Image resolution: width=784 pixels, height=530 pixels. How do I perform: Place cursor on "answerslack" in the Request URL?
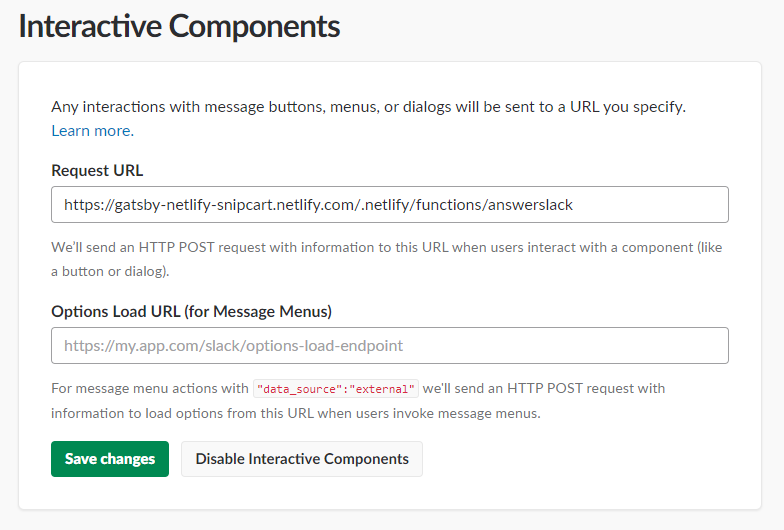click(530, 204)
